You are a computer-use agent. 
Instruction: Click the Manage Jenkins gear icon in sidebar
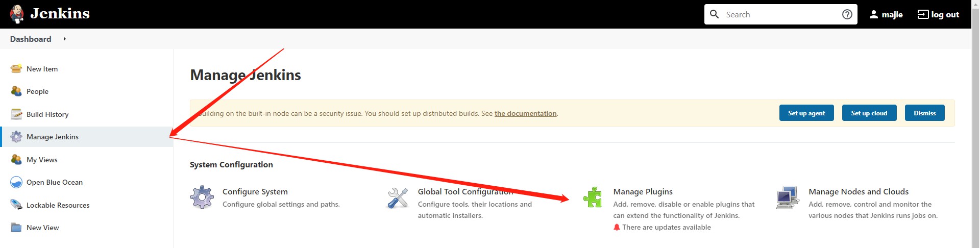point(16,137)
